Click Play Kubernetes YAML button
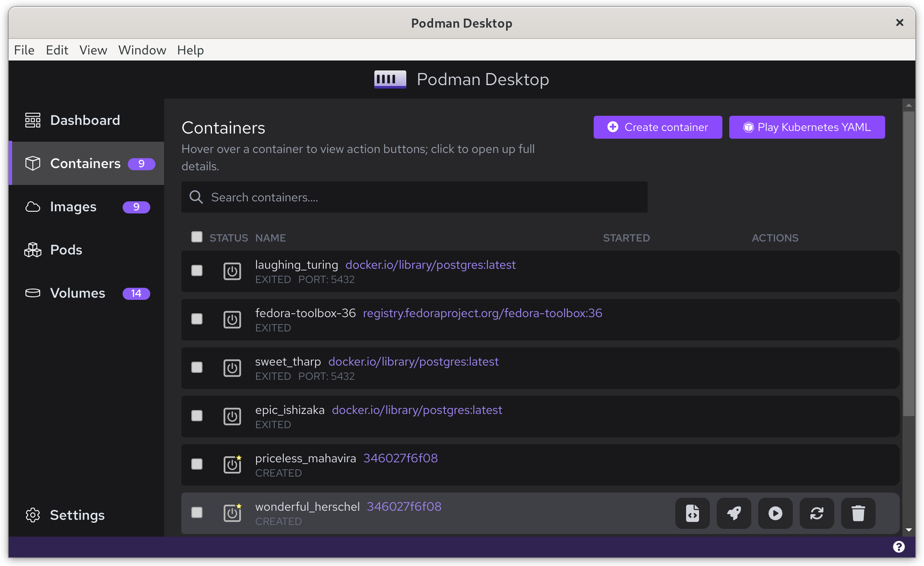 [807, 127]
